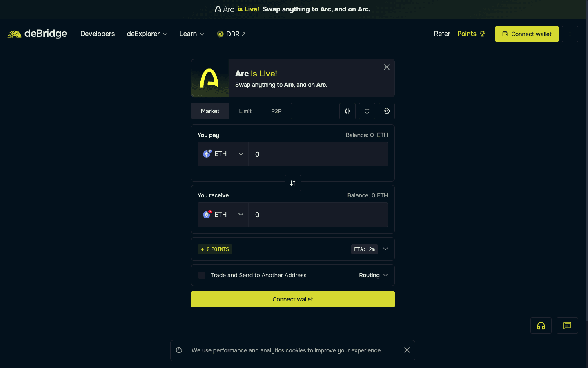Expand the Routing options
588x368 pixels.
[x=373, y=275]
